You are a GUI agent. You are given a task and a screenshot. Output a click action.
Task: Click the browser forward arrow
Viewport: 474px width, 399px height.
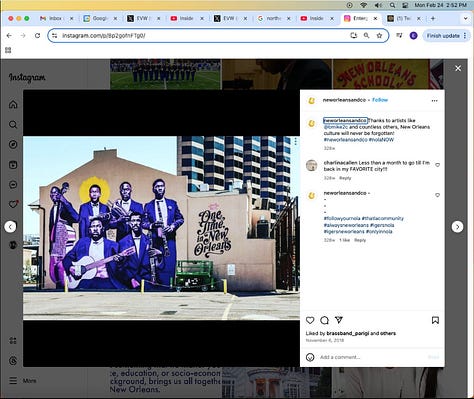coord(23,36)
